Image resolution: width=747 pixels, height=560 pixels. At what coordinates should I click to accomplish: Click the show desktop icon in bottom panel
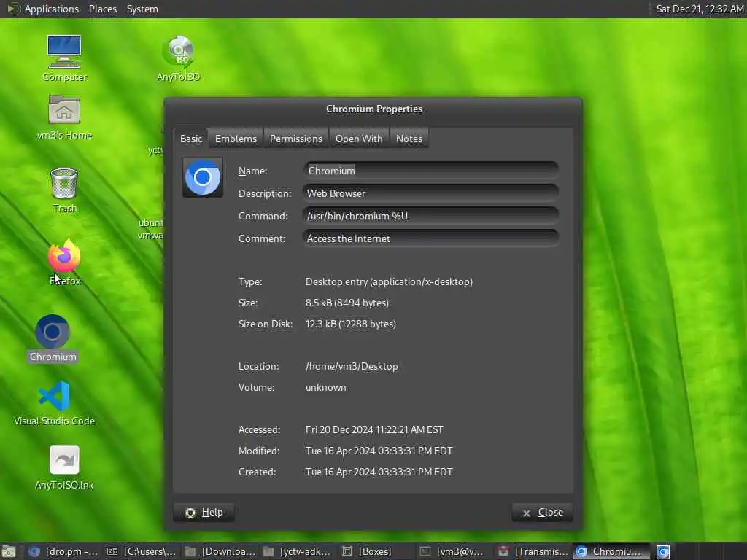[8, 551]
